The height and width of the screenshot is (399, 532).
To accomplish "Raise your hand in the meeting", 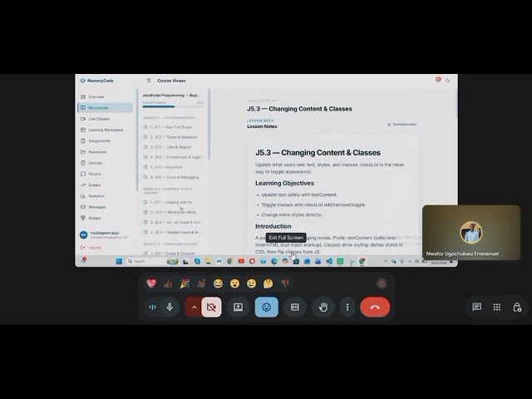I will pos(323,307).
